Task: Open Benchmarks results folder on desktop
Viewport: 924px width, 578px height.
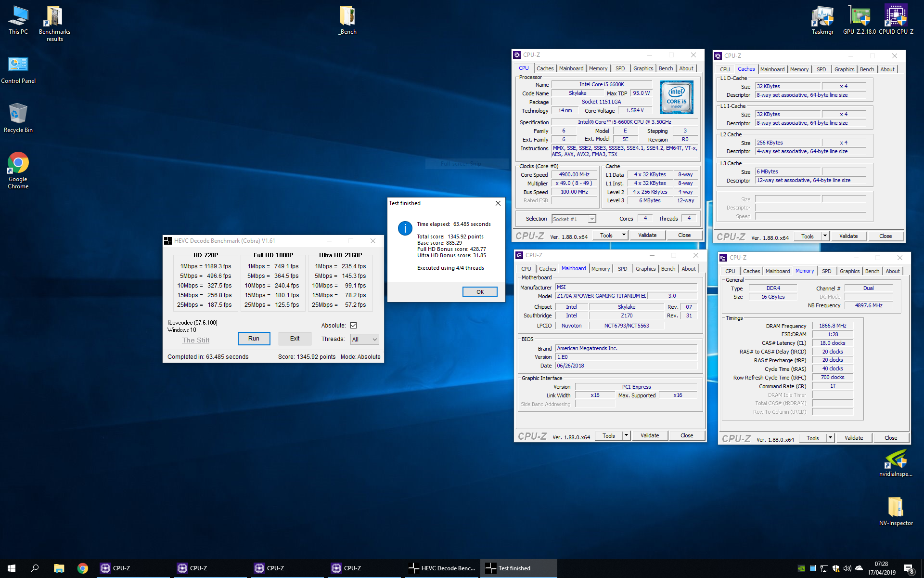Action: [54, 23]
